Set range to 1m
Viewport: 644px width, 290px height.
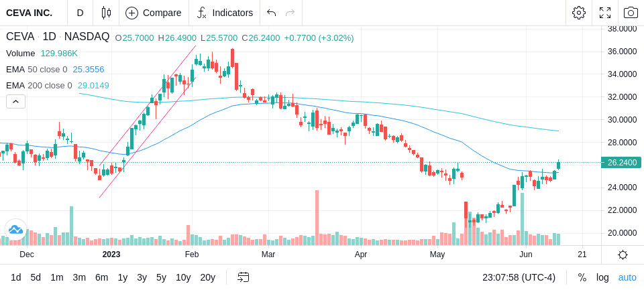(56, 278)
